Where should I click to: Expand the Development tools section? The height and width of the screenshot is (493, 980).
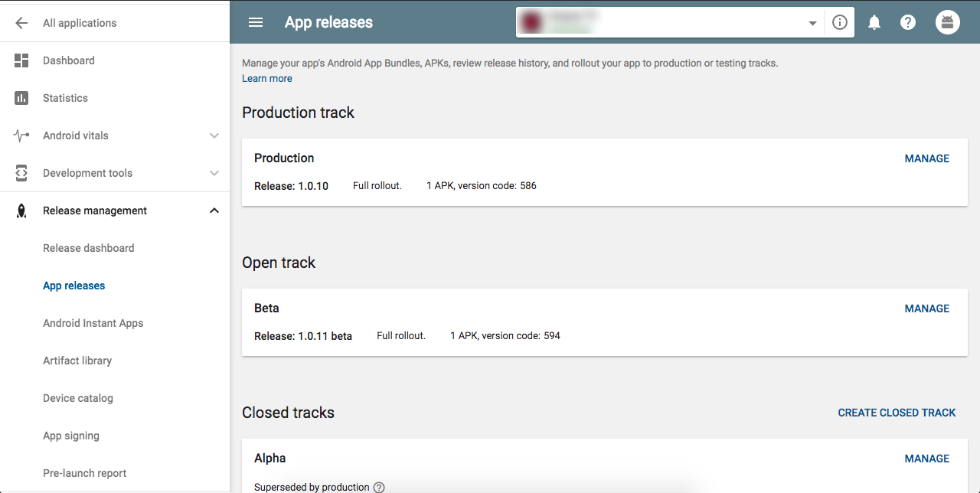click(214, 173)
